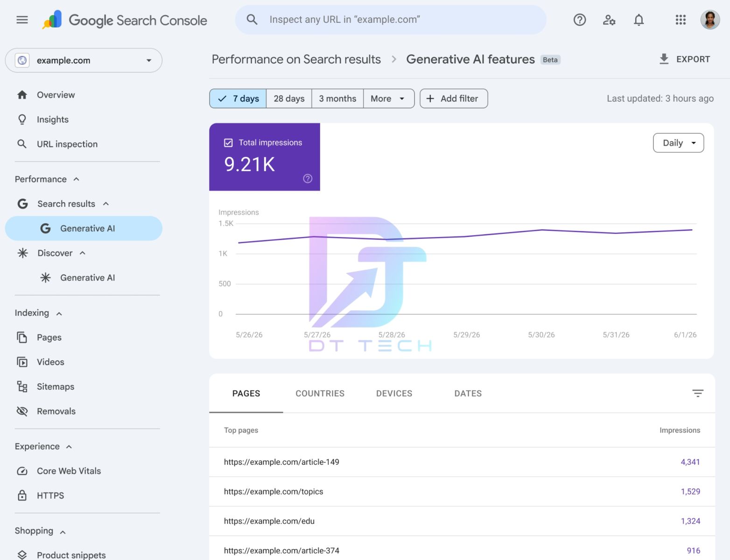Open users and permissions settings icon
Viewport: 730px width, 560px height.
609,20
